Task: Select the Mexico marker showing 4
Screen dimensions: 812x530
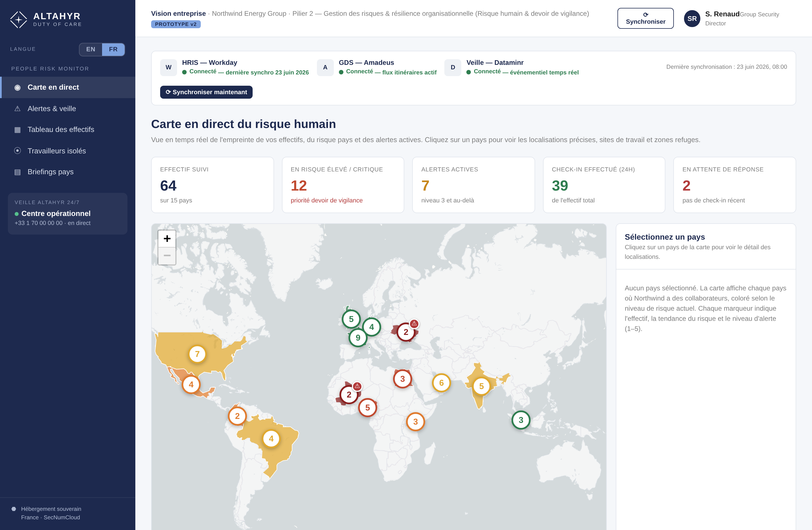Action: click(x=191, y=385)
